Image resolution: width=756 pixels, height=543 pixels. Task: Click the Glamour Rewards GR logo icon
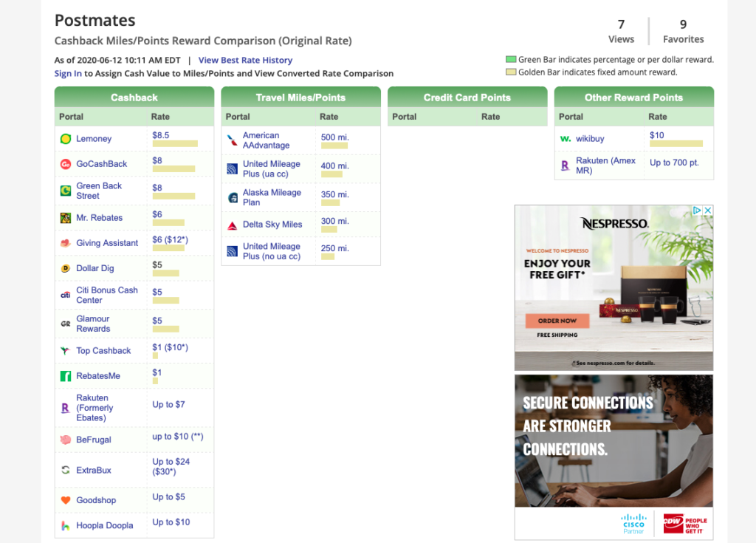[66, 324]
